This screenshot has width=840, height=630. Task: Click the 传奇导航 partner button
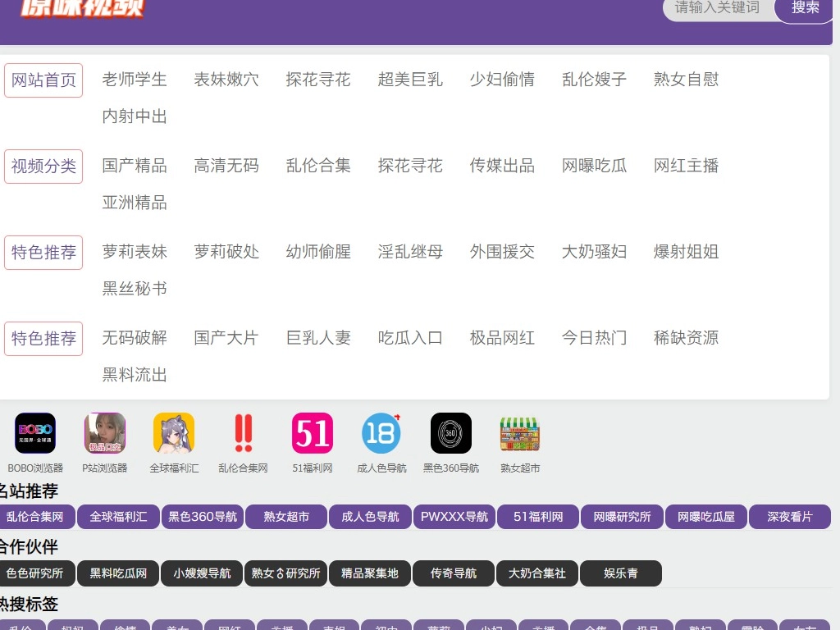[454, 573]
